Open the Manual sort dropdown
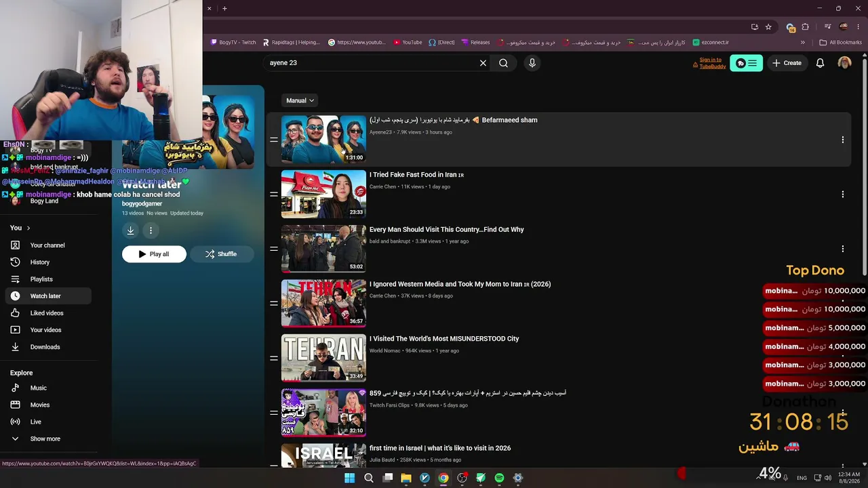Viewport: 868px width, 488px height. [300, 100]
